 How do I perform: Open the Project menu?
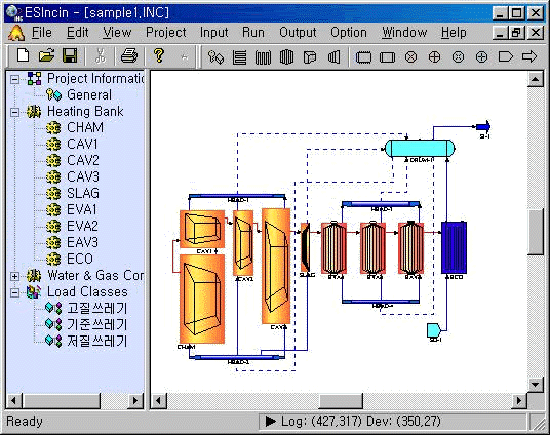[166, 33]
